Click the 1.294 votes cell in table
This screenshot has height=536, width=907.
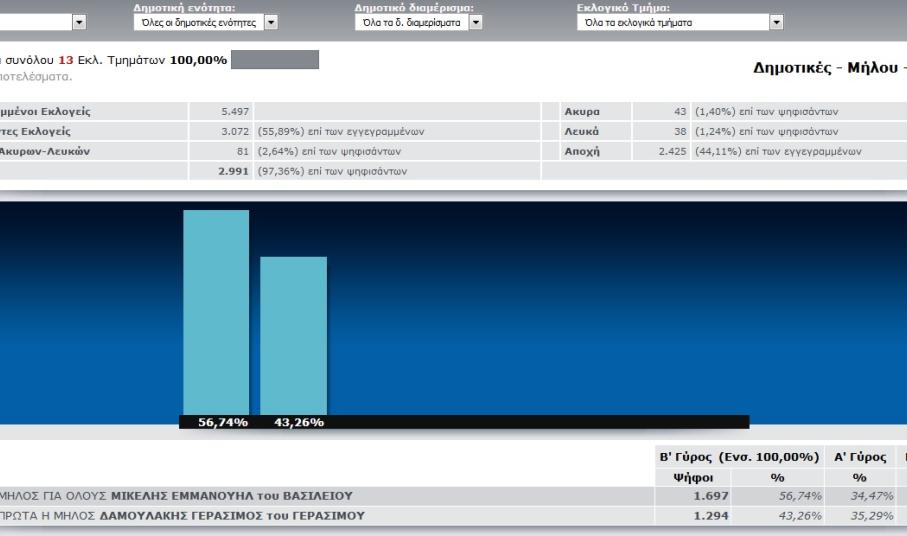click(x=710, y=516)
